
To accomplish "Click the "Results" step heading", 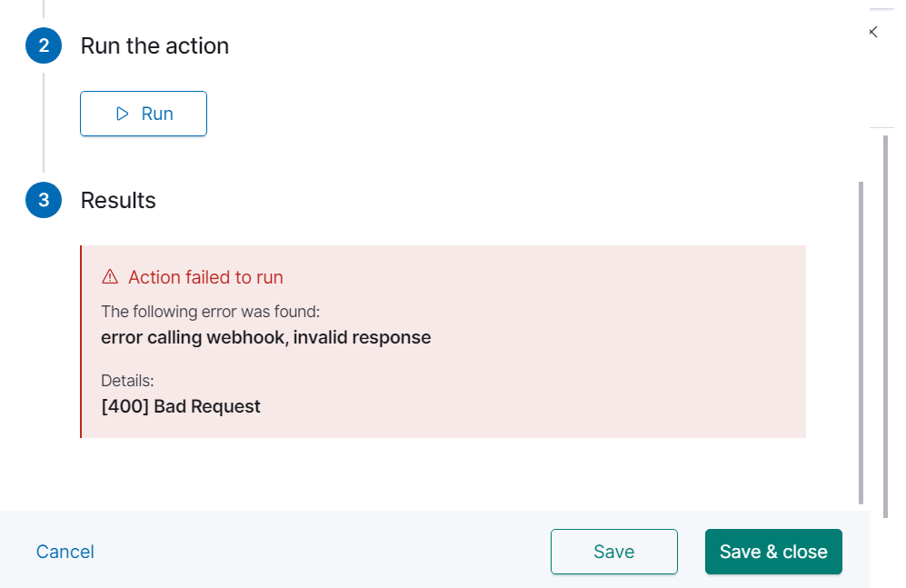I will (x=118, y=200).
